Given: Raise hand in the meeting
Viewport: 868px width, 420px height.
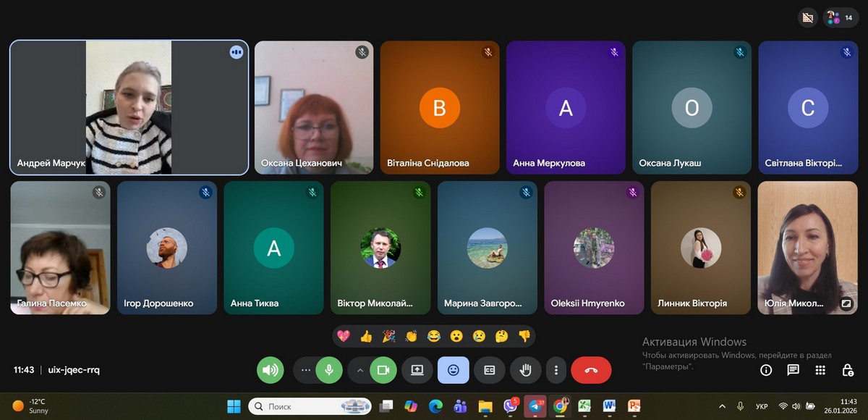Looking at the screenshot, I should pos(526,370).
